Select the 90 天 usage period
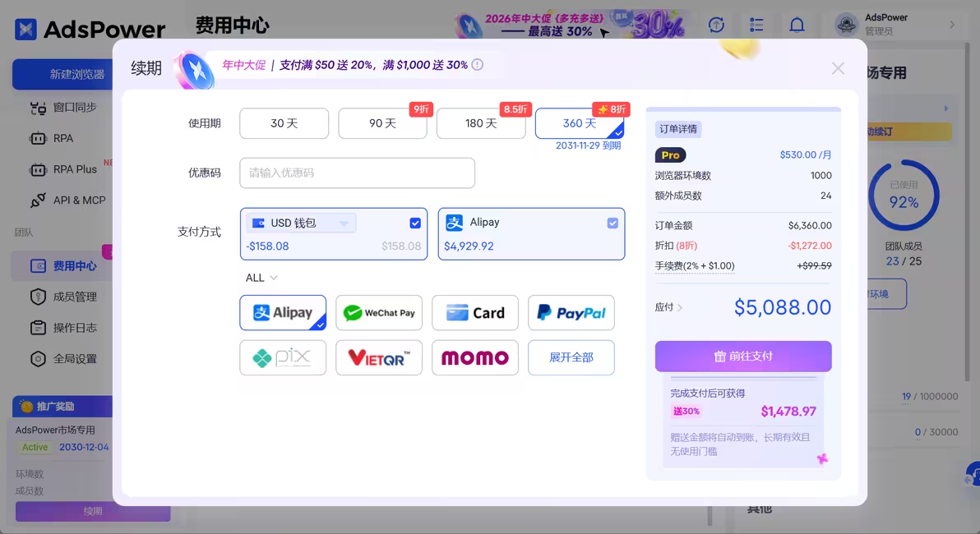 click(382, 124)
